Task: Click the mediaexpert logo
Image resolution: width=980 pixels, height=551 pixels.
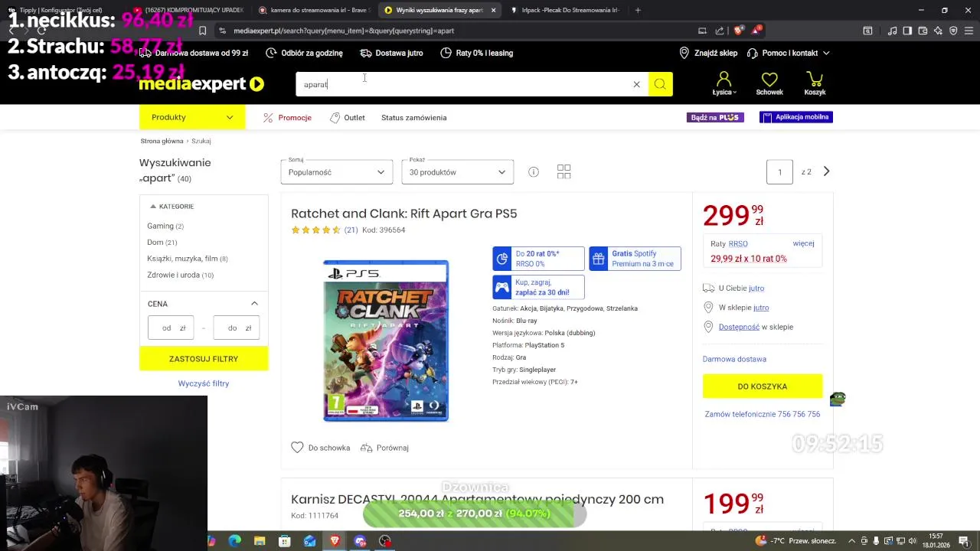Action: [201, 84]
